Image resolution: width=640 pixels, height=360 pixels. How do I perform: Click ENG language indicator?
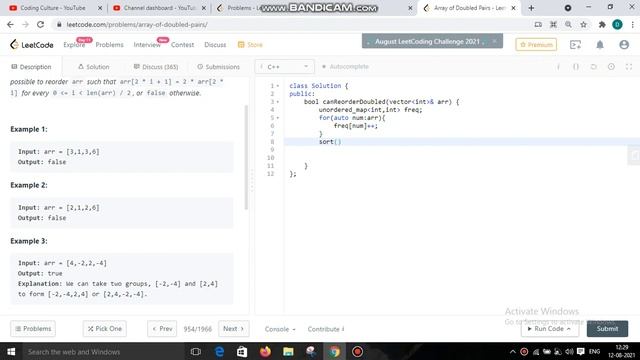pos(594,351)
